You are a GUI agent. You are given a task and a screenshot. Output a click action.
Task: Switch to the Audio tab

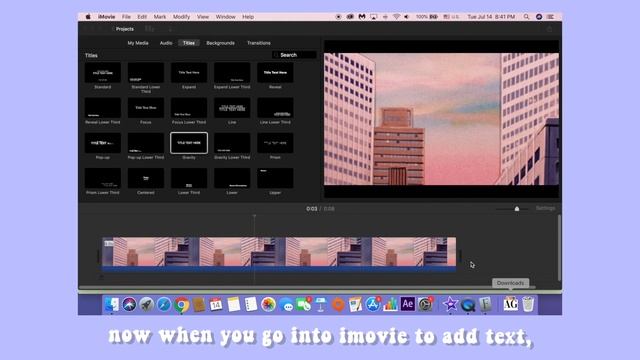click(x=166, y=43)
